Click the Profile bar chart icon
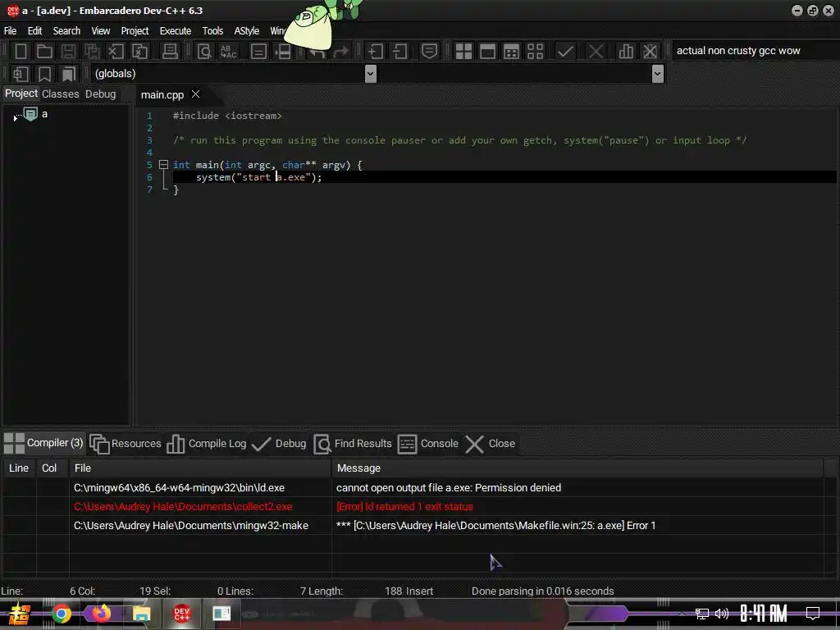The image size is (840, 630). [626, 52]
